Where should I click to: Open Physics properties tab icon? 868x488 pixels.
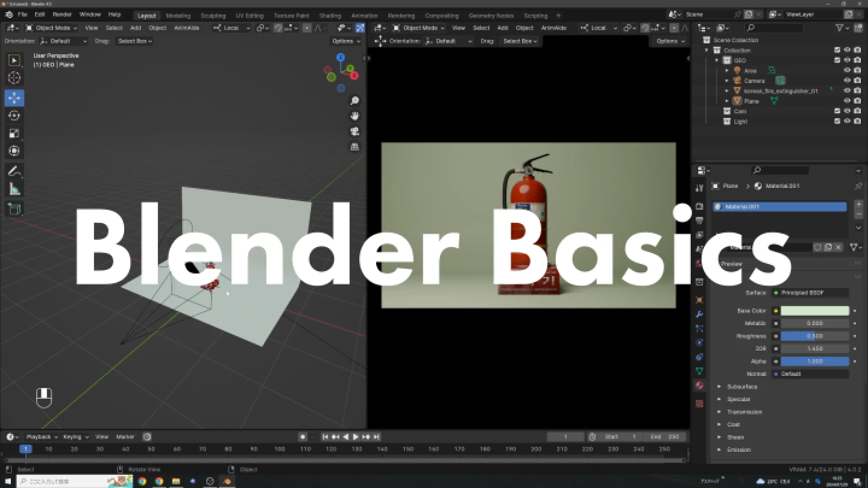[699, 343]
